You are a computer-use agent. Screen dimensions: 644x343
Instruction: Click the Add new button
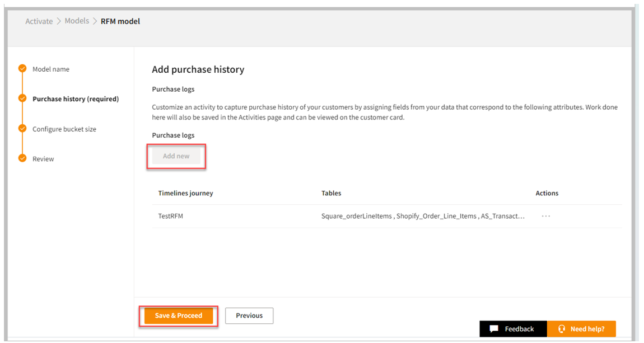(x=176, y=156)
